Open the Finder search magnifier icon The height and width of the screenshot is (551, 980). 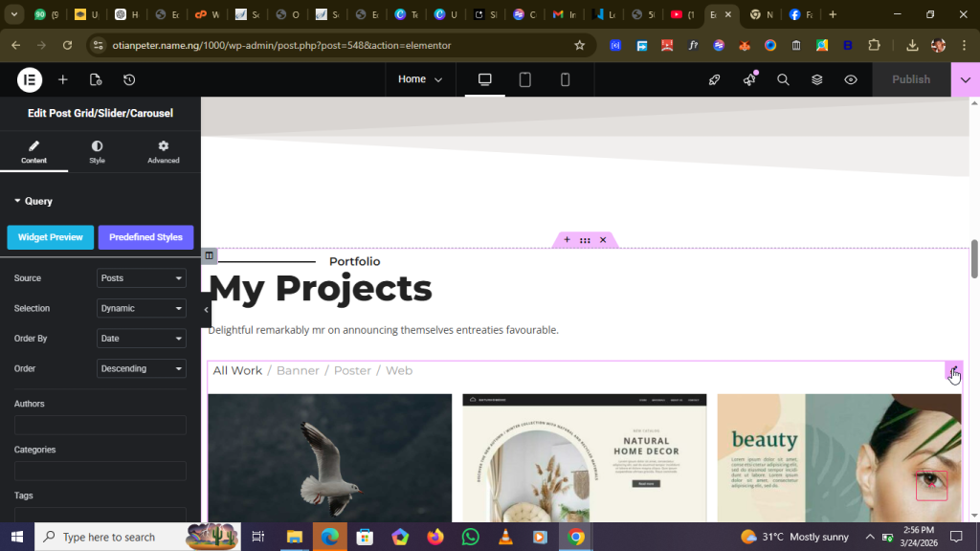point(783,79)
